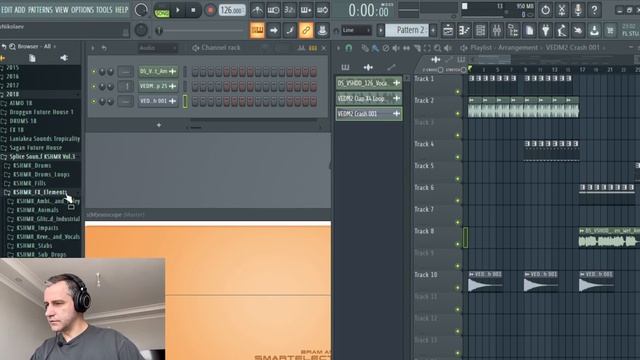Toggle the orange link (multilink controllers) icon
Image resolution: width=640 pixels, height=360 pixels.
306,30
